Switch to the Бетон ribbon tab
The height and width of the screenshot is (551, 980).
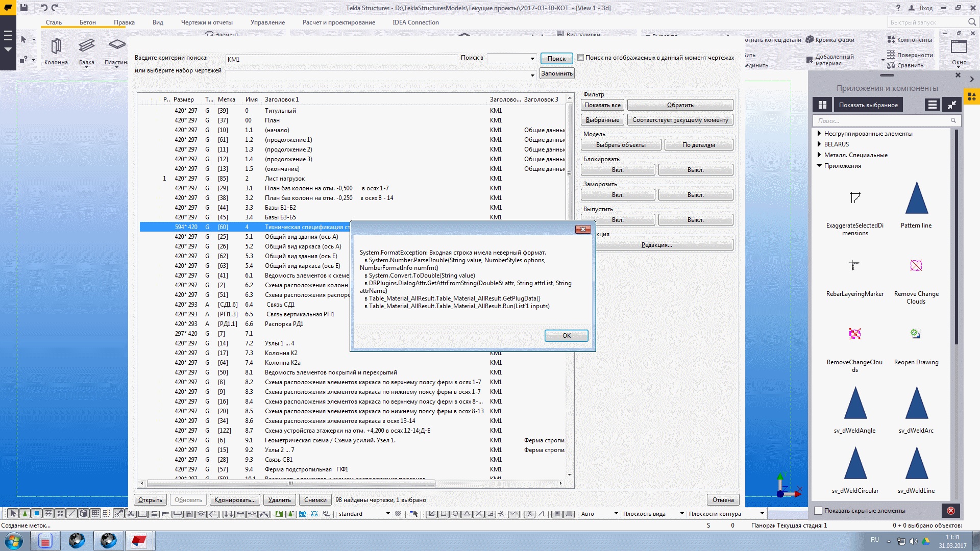pyautogui.click(x=87, y=22)
